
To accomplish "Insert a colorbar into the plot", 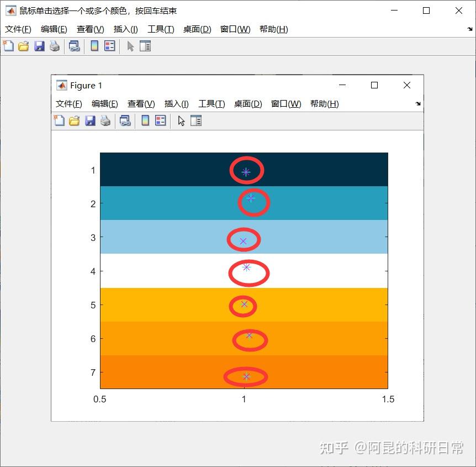I will (x=144, y=120).
